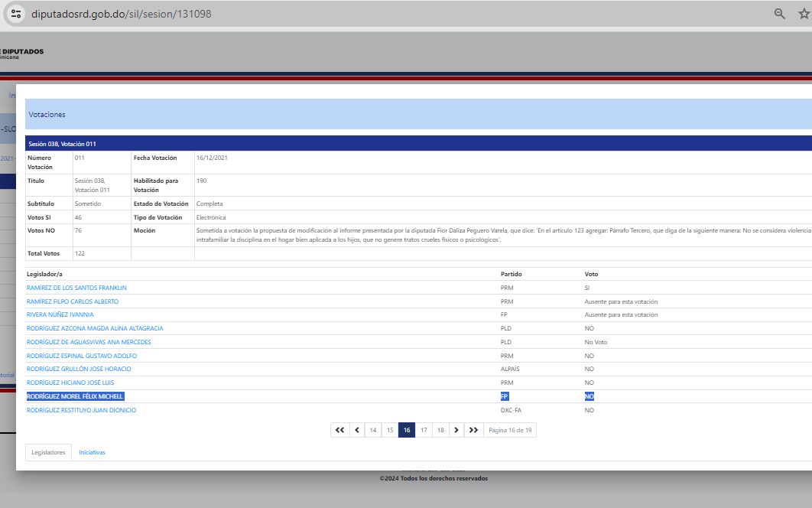Go to page 17 of results

tap(424, 430)
